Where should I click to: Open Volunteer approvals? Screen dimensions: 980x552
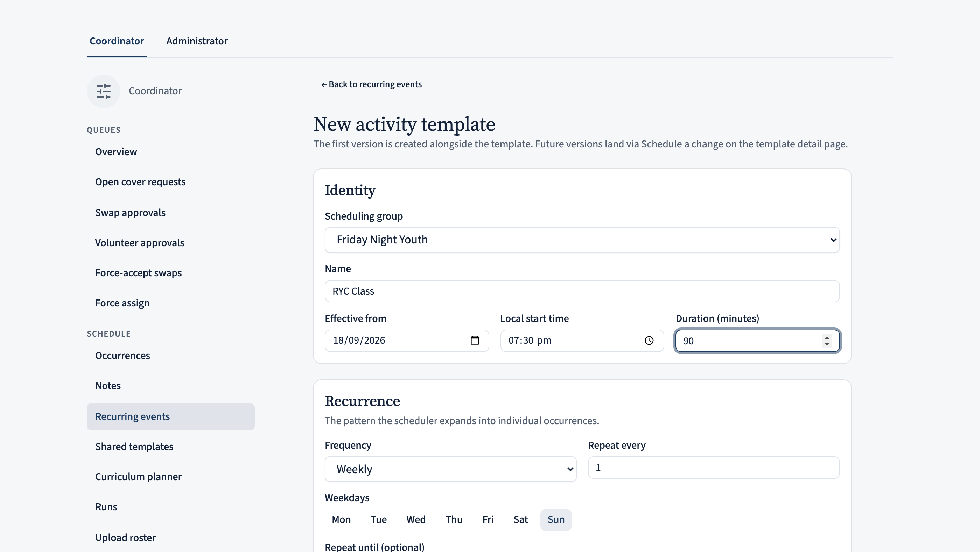pyautogui.click(x=170, y=243)
